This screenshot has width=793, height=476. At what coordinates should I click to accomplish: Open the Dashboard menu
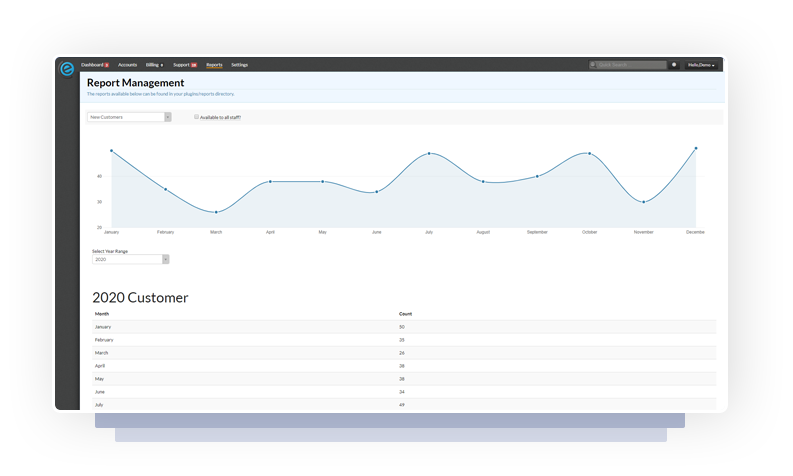[92, 65]
